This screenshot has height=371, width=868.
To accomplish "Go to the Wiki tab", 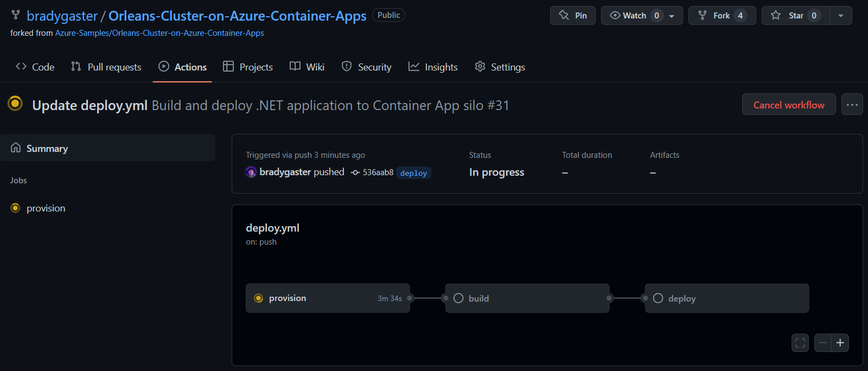I will tap(307, 67).
